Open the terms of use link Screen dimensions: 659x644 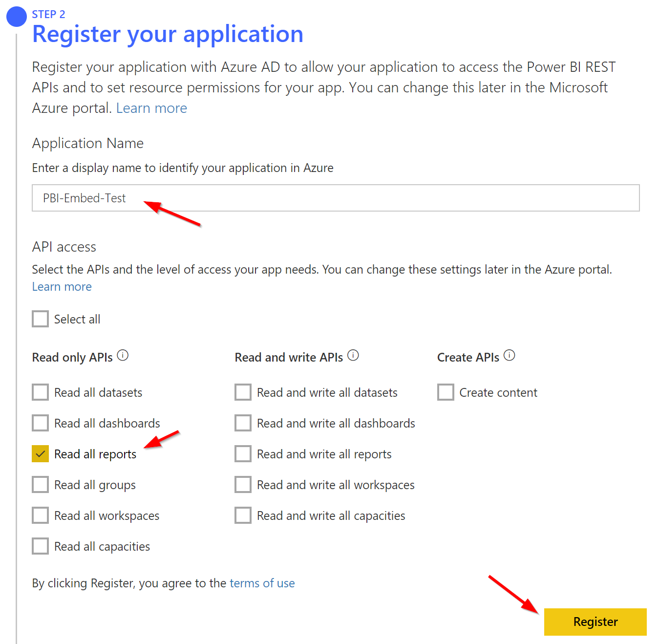[x=262, y=583]
